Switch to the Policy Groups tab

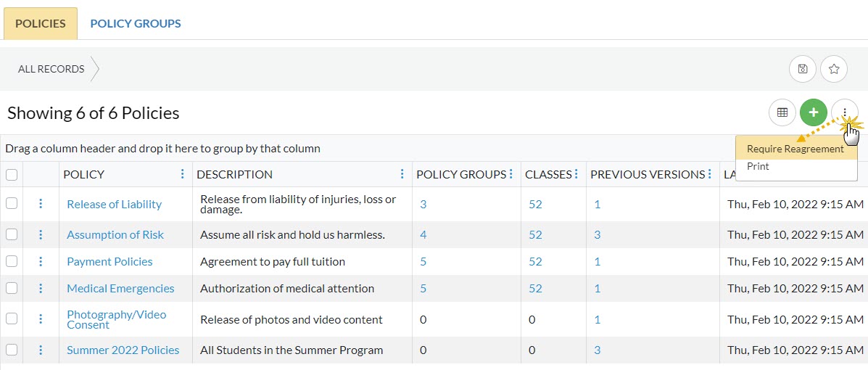(136, 23)
